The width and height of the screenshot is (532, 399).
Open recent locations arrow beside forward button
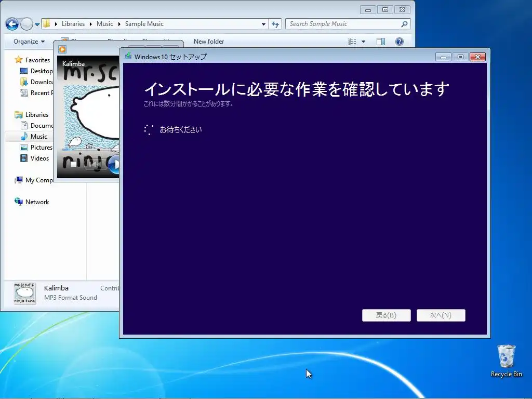pyautogui.click(x=37, y=24)
